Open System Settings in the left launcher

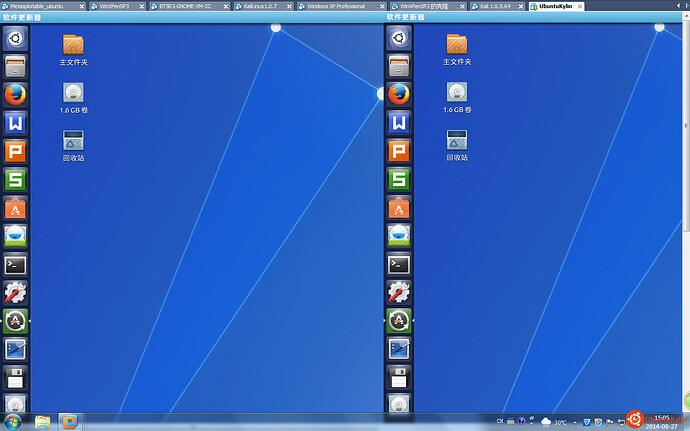15,293
